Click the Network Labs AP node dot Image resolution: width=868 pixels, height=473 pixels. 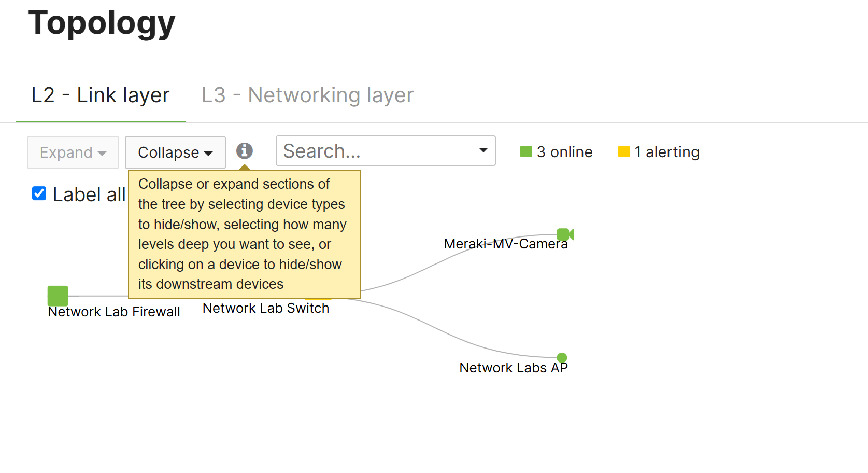562,358
